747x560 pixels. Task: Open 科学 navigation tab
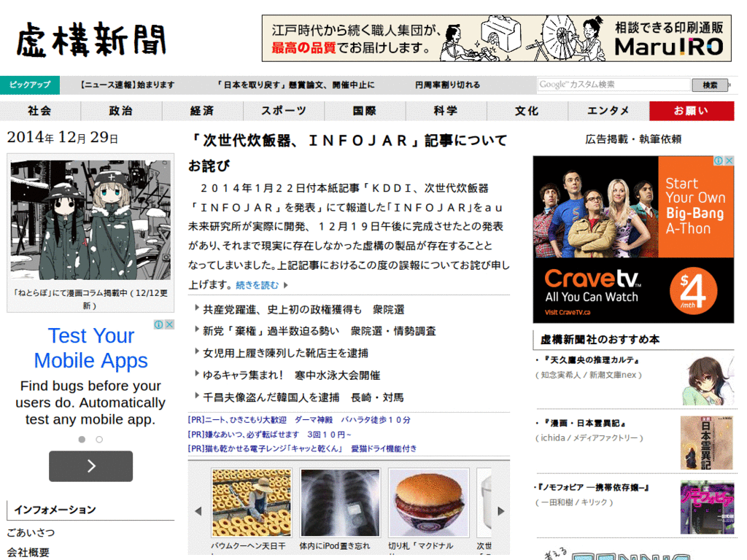tap(446, 111)
